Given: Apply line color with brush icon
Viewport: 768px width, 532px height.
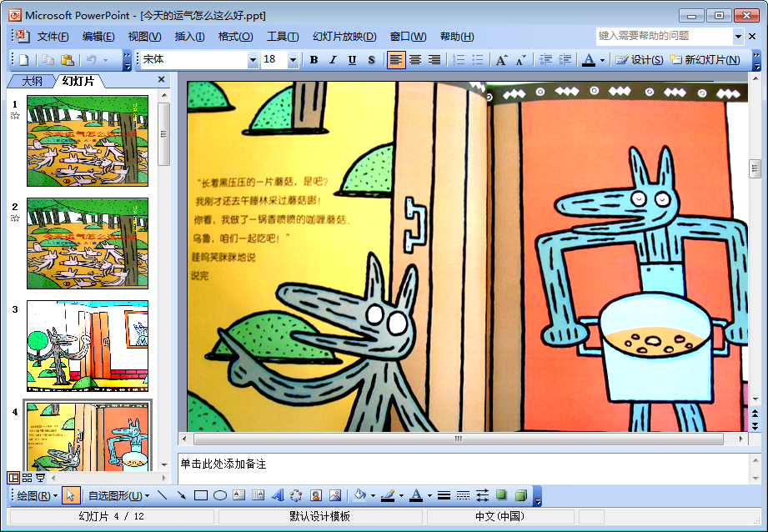Looking at the screenshot, I should [x=388, y=496].
